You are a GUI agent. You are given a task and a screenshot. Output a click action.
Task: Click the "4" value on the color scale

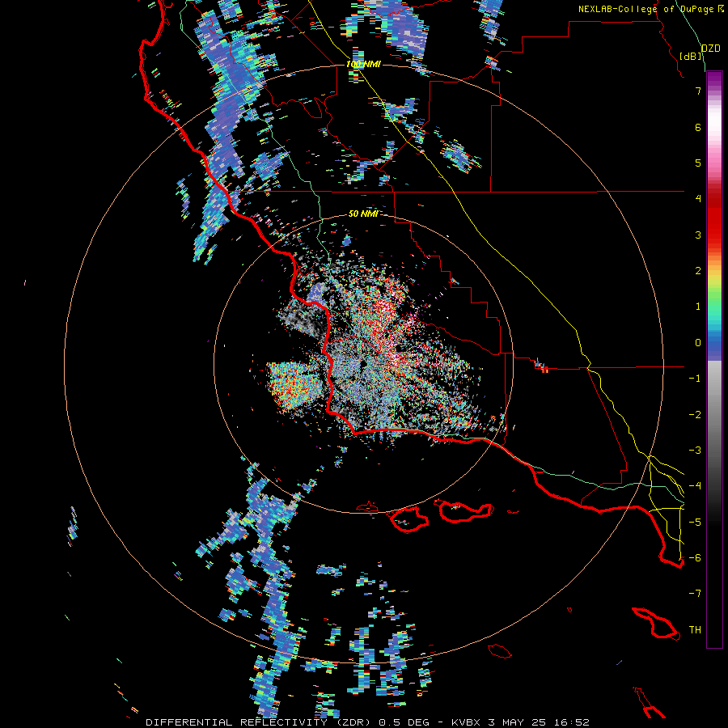(698, 199)
